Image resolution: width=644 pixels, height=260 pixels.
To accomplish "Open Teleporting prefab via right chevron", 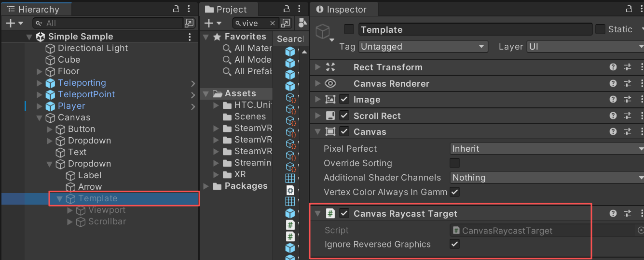I will (193, 83).
